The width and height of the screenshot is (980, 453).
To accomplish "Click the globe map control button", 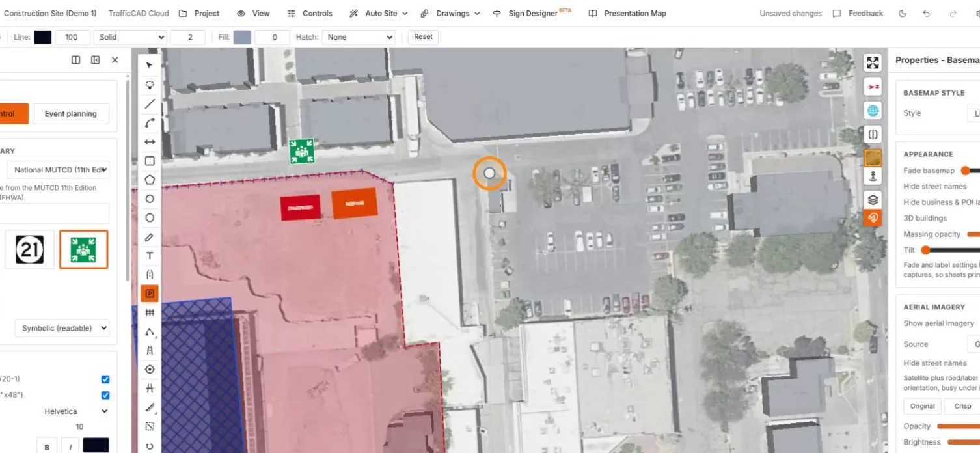I will (873, 111).
